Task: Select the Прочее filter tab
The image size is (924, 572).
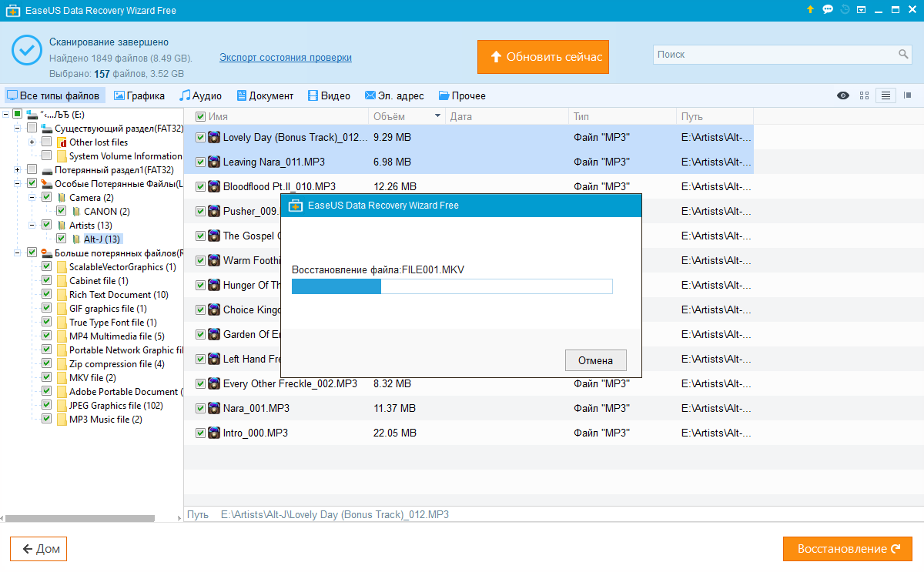Action: click(462, 95)
